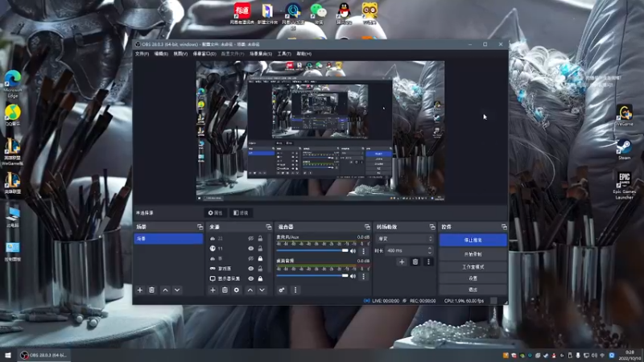Add a new source with the plus icon
644x362 pixels.
click(213, 290)
